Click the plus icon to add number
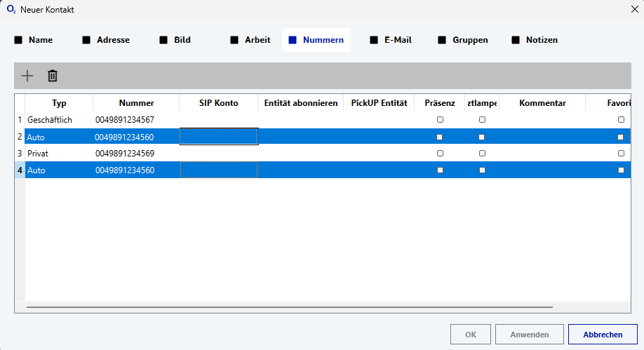 click(27, 76)
